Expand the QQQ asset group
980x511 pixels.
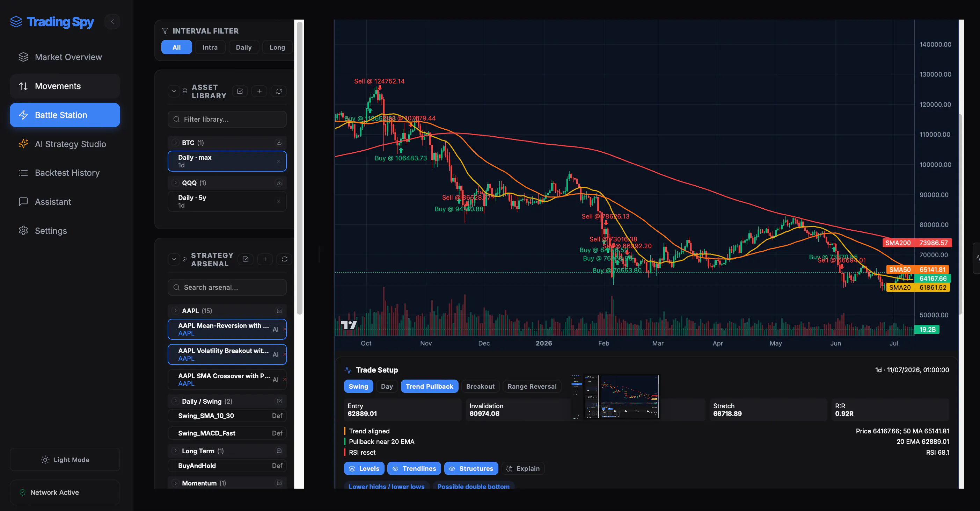175,183
